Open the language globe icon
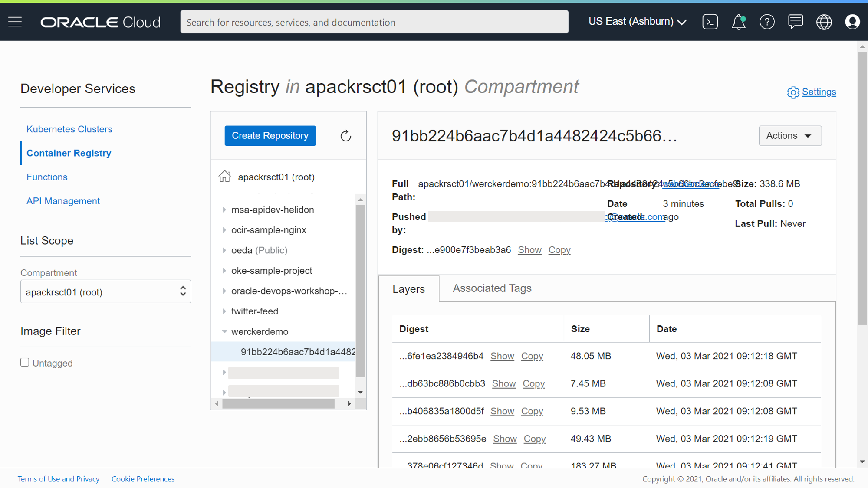 824,22
